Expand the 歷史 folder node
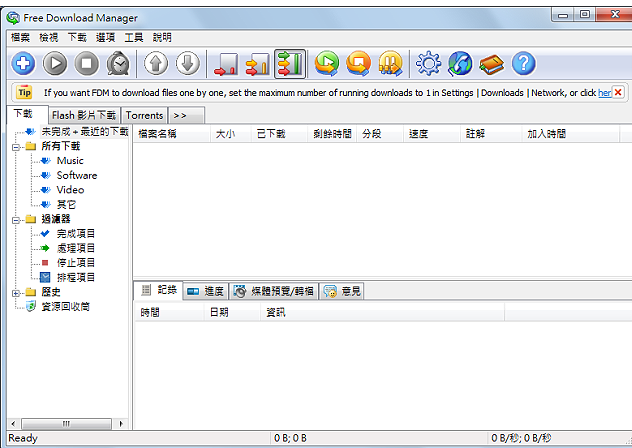Screen dimensions: 632x448 tap(16, 293)
